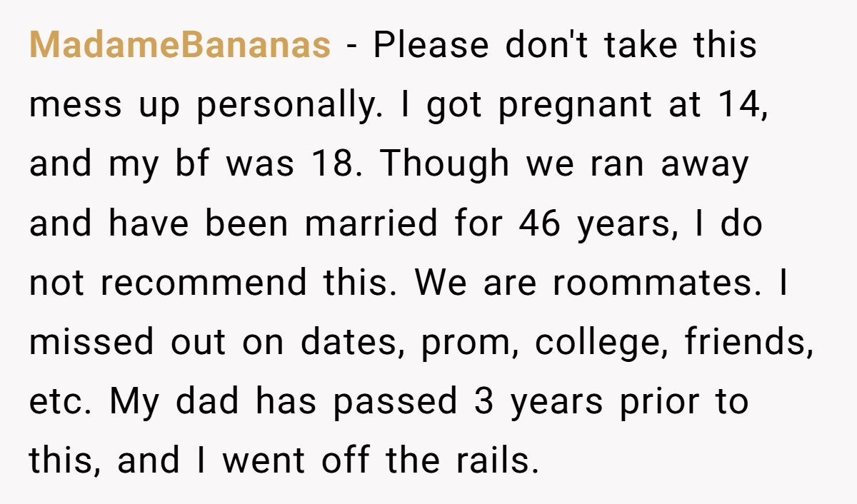Click the dash after the username
This screenshot has height=504, width=857.
[351, 46]
